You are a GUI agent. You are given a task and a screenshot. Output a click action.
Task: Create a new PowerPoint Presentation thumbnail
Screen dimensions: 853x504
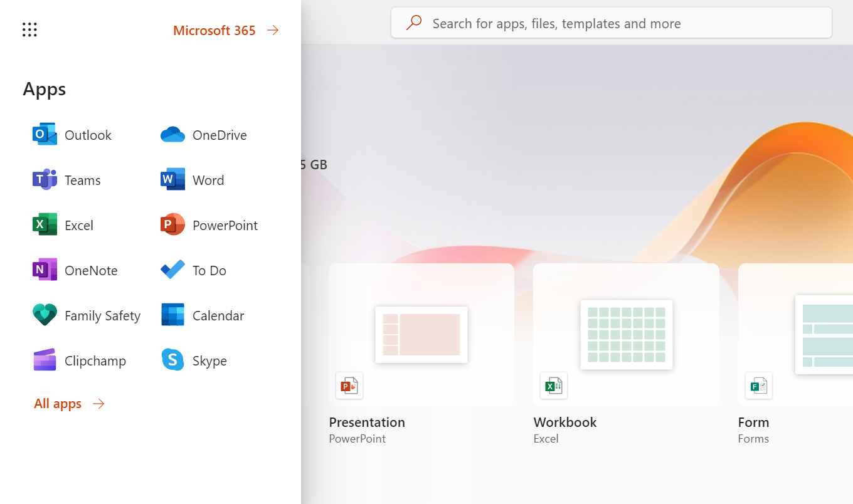click(x=421, y=335)
